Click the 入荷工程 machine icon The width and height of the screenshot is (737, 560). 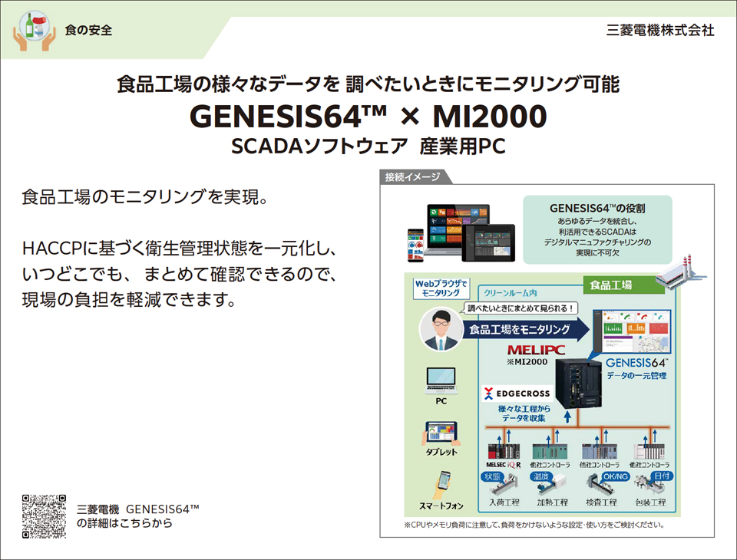pyautogui.click(x=505, y=485)
